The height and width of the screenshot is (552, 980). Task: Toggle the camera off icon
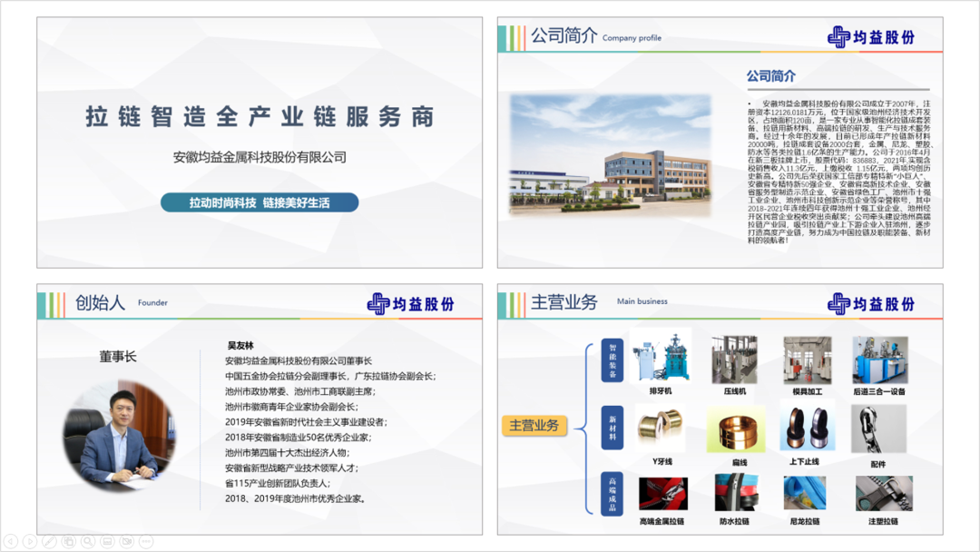tap(127, 541)
